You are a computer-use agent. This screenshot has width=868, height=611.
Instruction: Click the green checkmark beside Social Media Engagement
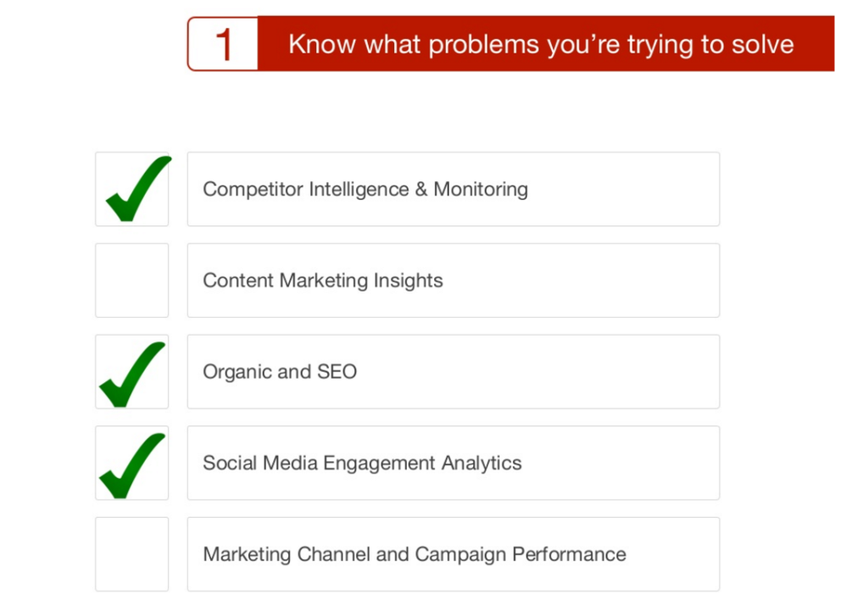(x=131, y=466)
